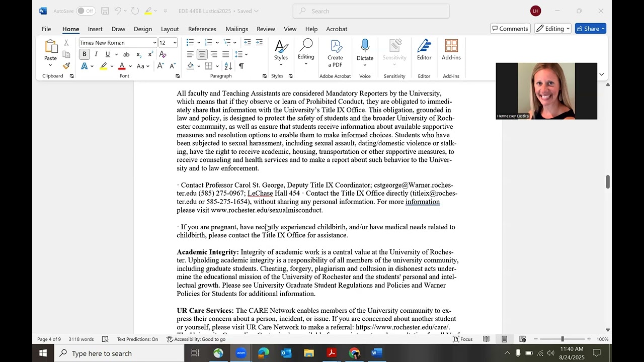Open the Font name dropdown
The image size is (644, 362).
(x=154, y=43)
